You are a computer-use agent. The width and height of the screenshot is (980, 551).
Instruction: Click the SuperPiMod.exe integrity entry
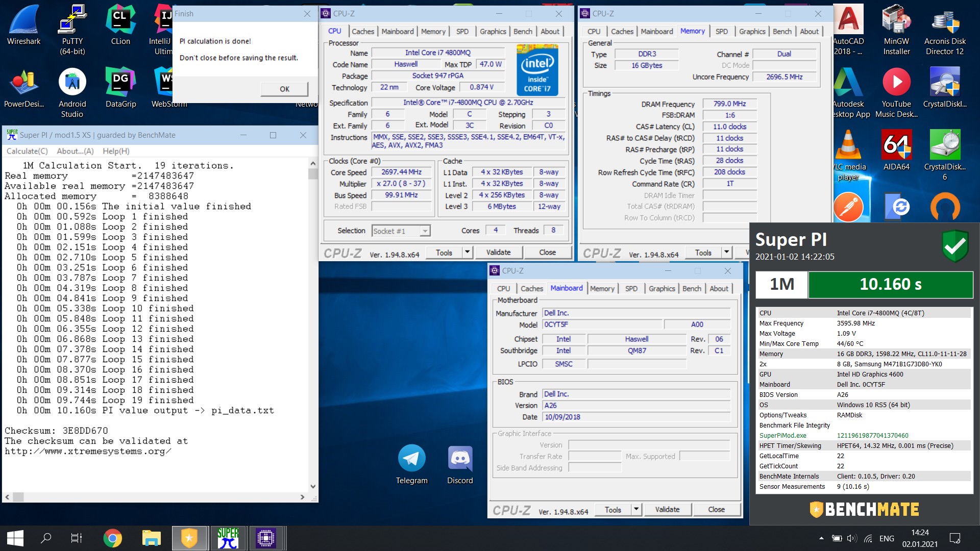tap(782, 435)
